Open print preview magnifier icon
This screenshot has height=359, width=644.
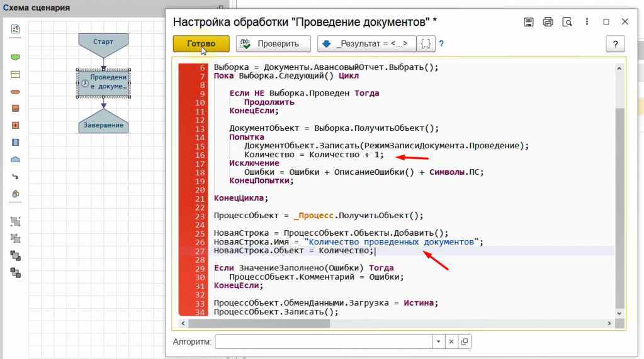tap(567, 22)
